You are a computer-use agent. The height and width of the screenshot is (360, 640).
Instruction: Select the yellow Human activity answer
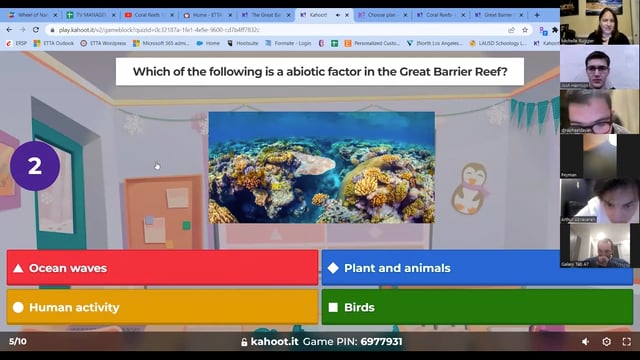pos(162,307)
